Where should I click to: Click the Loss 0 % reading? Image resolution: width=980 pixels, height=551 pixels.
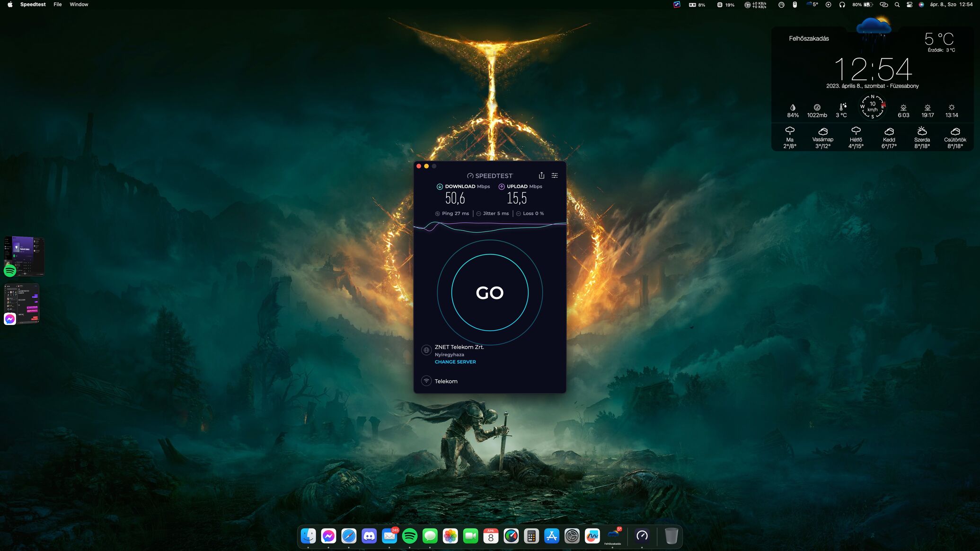click(530, 213)
